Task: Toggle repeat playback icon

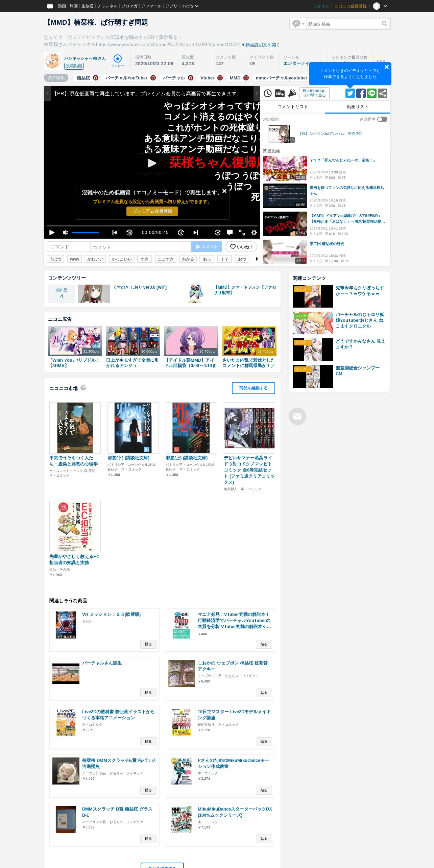Action: [218, 233]
